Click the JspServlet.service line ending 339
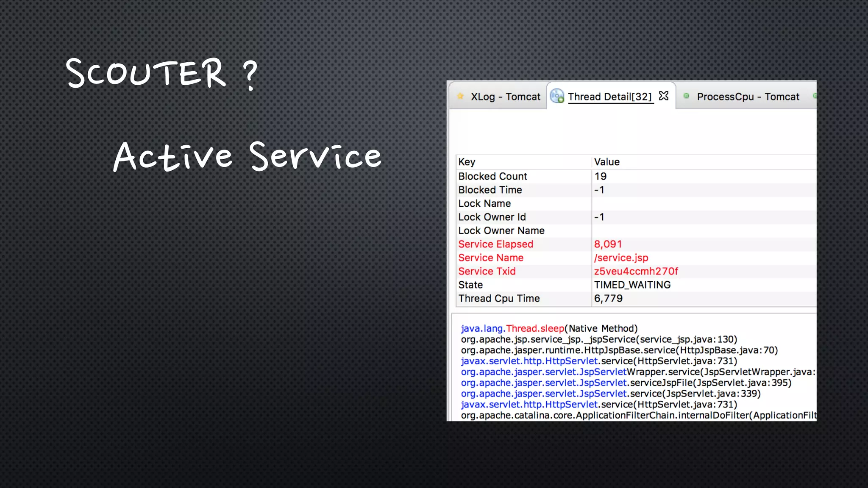The width and height of the screenshot is (868, 488). pos(611,394)
